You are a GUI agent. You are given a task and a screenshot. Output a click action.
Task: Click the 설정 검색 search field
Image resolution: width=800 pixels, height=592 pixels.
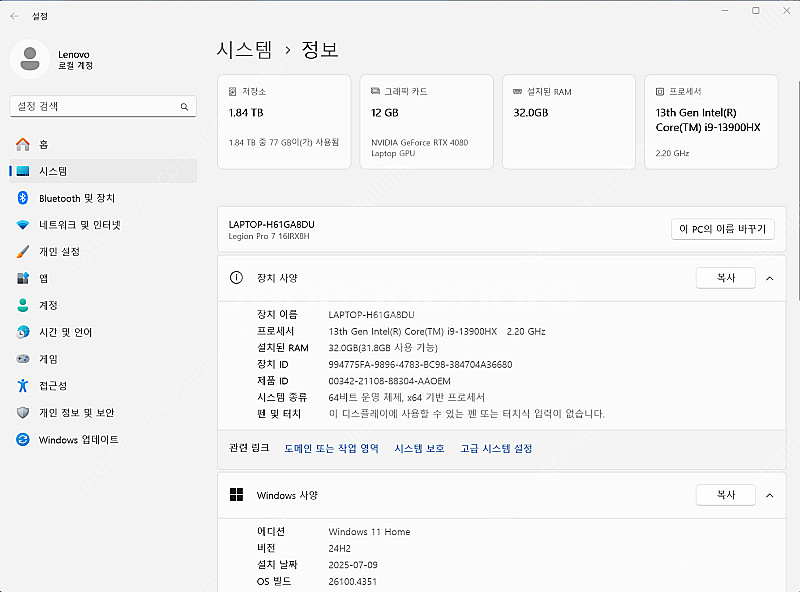(x=103, y=106)
